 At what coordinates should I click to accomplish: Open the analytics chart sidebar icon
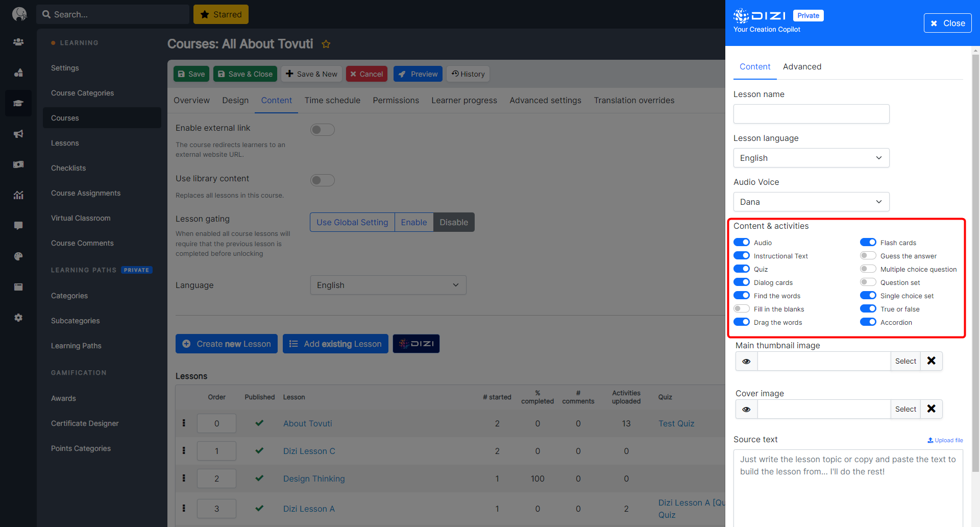18,195
